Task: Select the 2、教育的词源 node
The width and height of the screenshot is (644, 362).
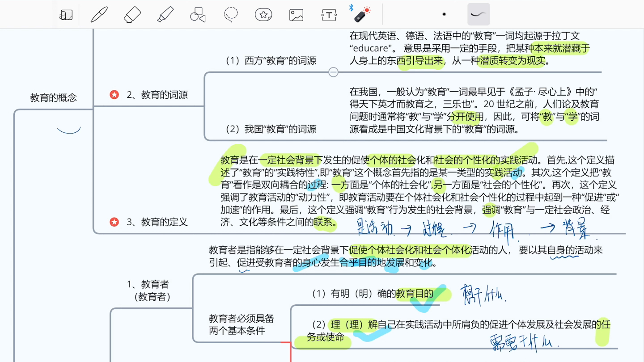Action: [157, 95]
